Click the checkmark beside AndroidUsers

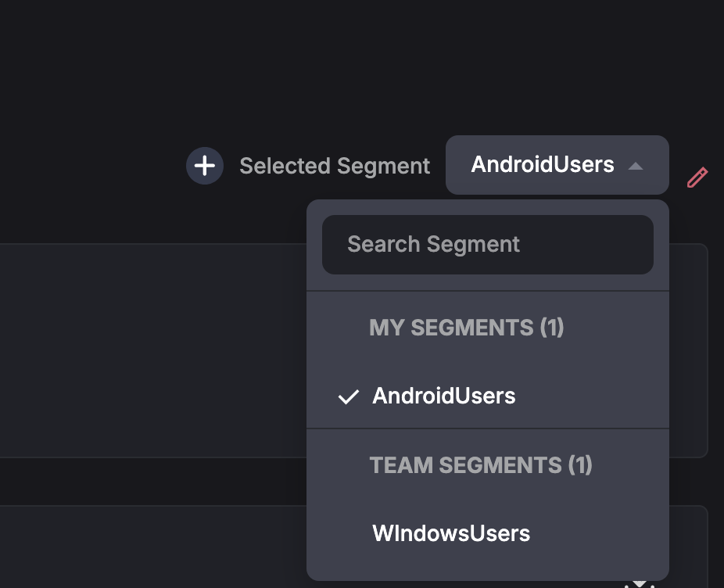pos(348,396)
